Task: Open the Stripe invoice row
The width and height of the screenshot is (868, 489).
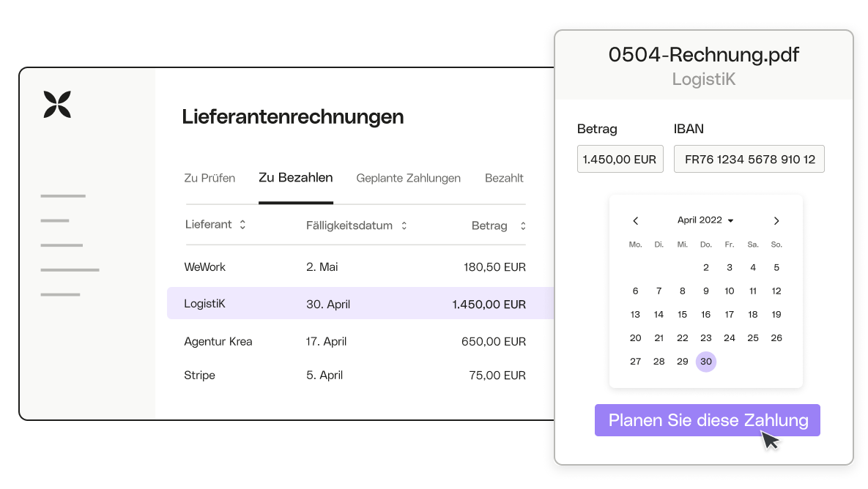Action: [x=355, y=375]
